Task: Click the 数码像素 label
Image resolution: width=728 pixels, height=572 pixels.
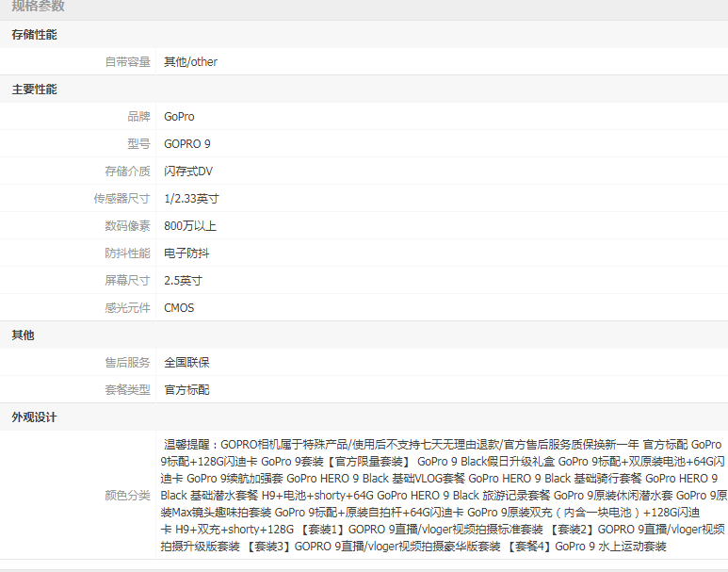Action: 128,226
